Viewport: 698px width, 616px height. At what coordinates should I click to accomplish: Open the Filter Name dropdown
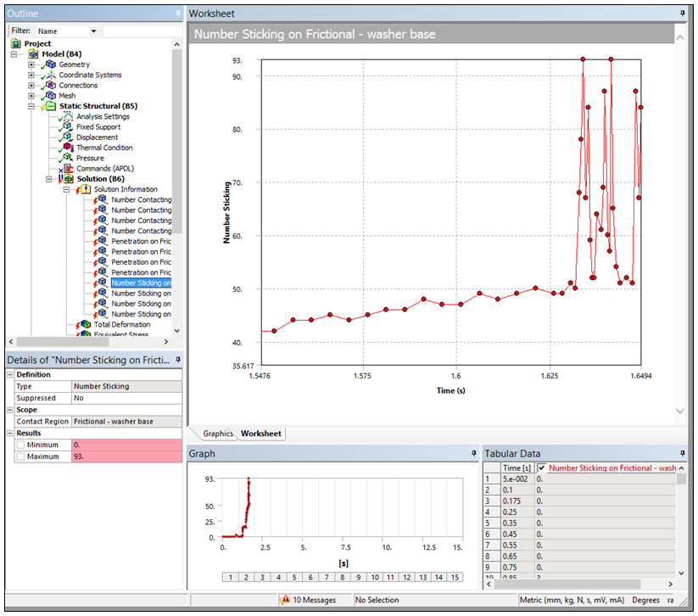(x=93, y=31)
